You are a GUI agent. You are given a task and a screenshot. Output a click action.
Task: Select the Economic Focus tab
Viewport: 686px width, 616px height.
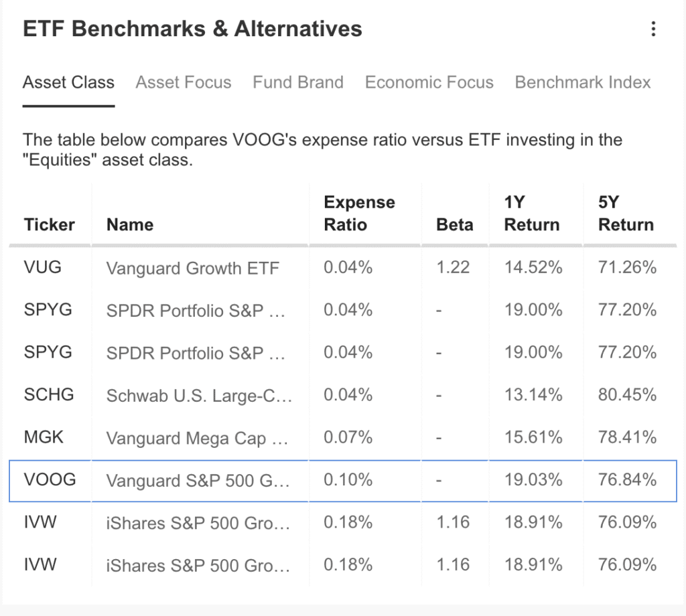[x=429, y=82]
